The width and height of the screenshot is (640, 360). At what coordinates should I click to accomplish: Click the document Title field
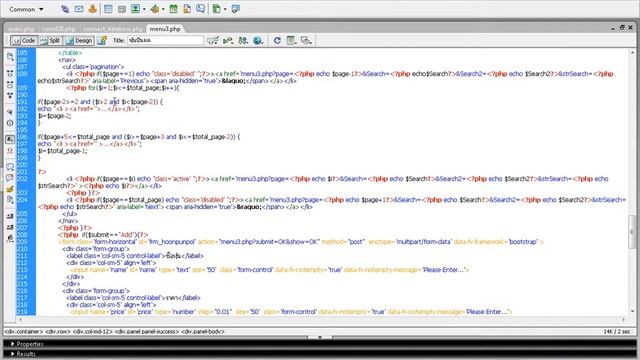[165, 40]
